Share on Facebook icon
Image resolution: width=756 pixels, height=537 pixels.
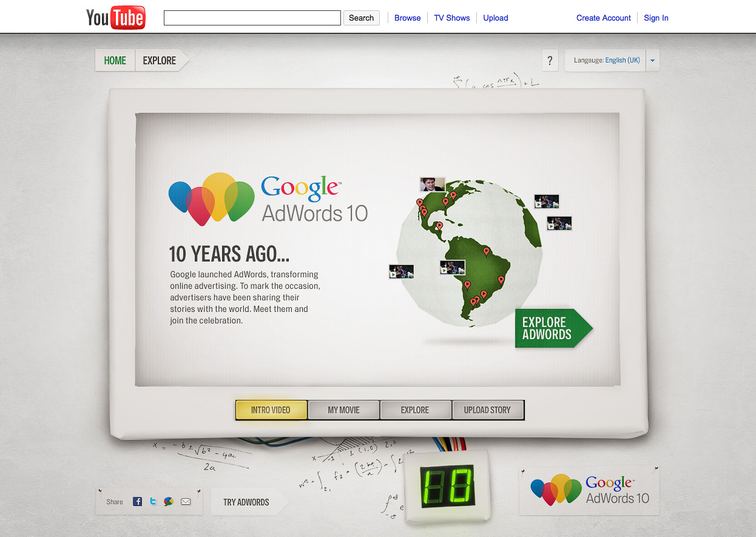point(138,501)
